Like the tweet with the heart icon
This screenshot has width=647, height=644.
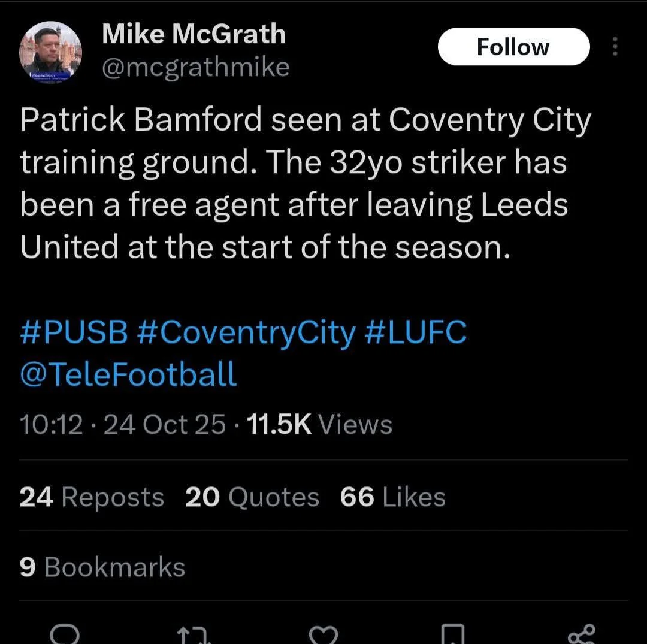[x=323, y=634]
